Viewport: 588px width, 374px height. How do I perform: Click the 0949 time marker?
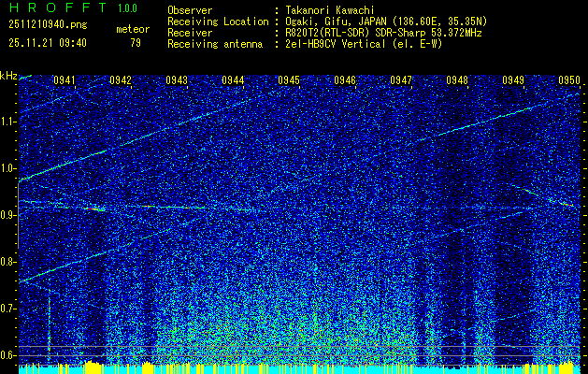[513, 80]
